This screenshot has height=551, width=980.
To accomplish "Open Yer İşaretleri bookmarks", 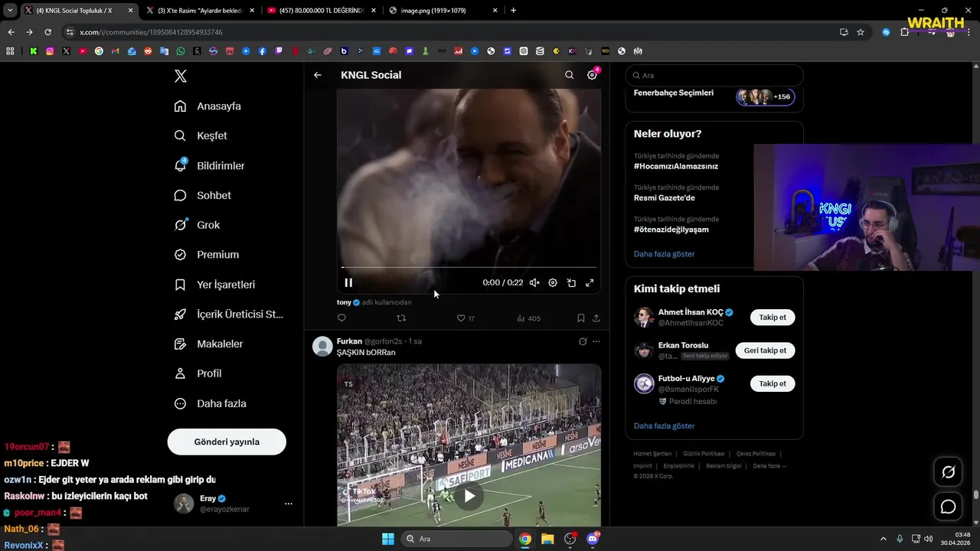I will tap(214, 285).
